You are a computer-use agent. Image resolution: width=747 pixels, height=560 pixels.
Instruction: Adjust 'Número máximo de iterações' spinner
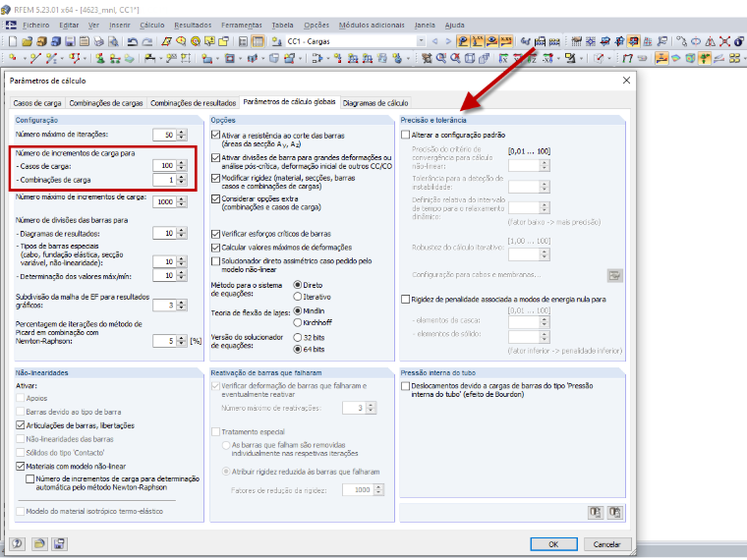pyautogui.click(x=182, y=135)
